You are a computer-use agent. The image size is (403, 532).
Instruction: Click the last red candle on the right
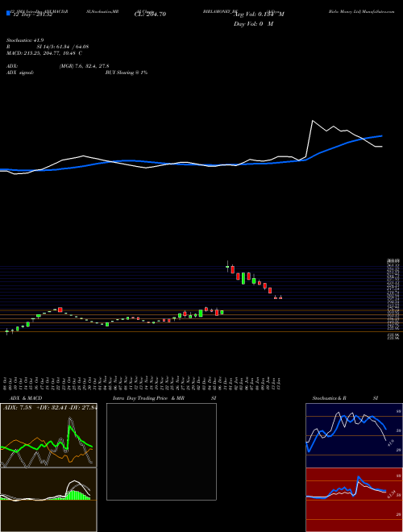tap(280, 297)
